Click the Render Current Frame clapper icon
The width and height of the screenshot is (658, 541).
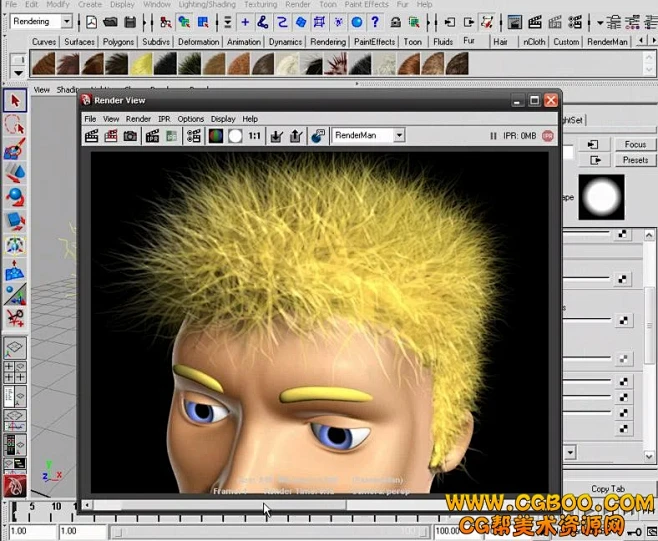point(535,21)
